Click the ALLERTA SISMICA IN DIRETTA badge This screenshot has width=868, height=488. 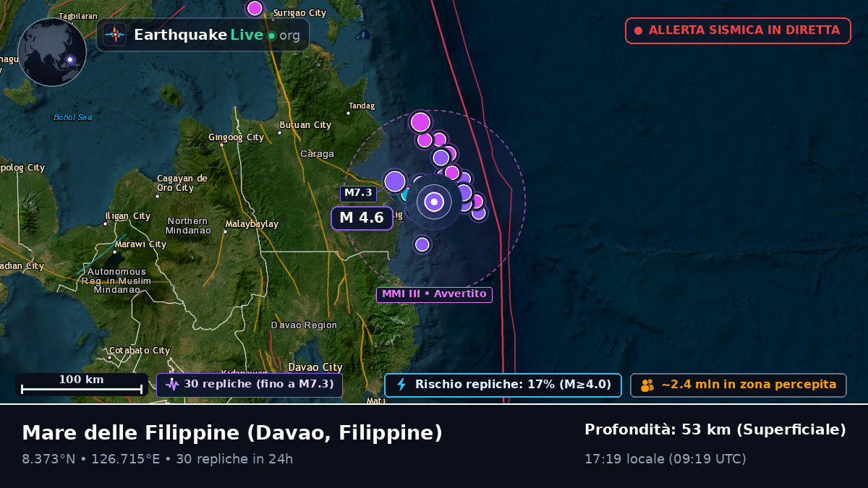click(x=738, y=30)
